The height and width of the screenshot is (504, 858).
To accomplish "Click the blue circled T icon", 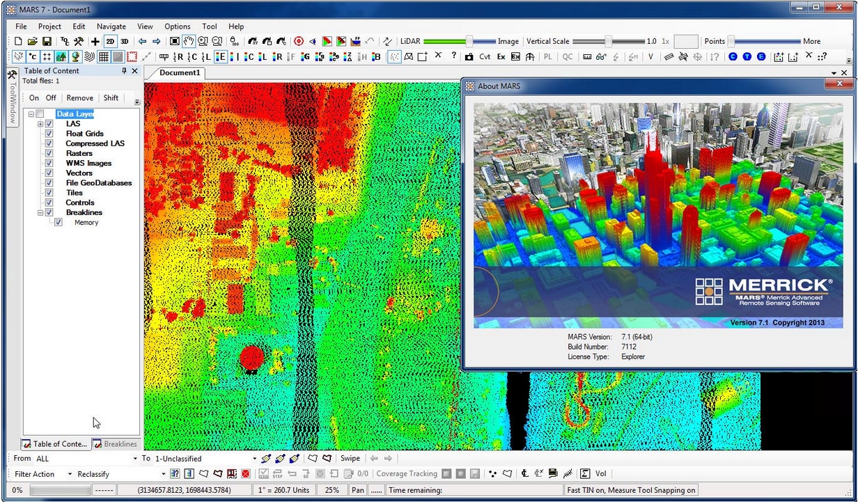I will (x=747, y=57).
